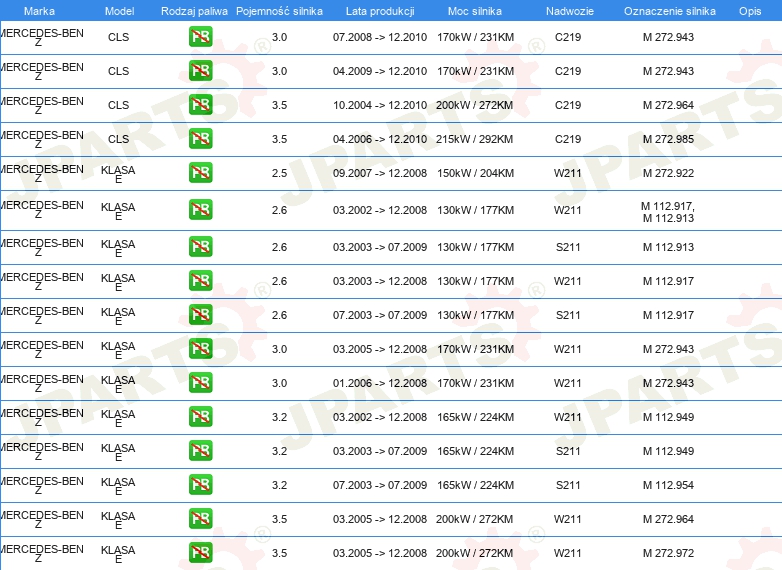The height and width of the screenshot is (570, 782).
Task: Click fuel icon in the M 112.954 row
Action: pos(200,485)
